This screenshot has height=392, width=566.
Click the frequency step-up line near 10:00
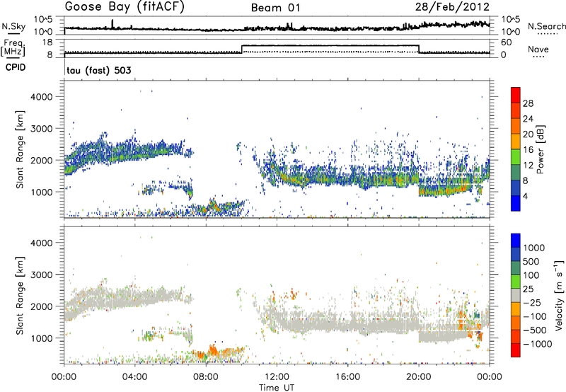(x=242, y=49)
